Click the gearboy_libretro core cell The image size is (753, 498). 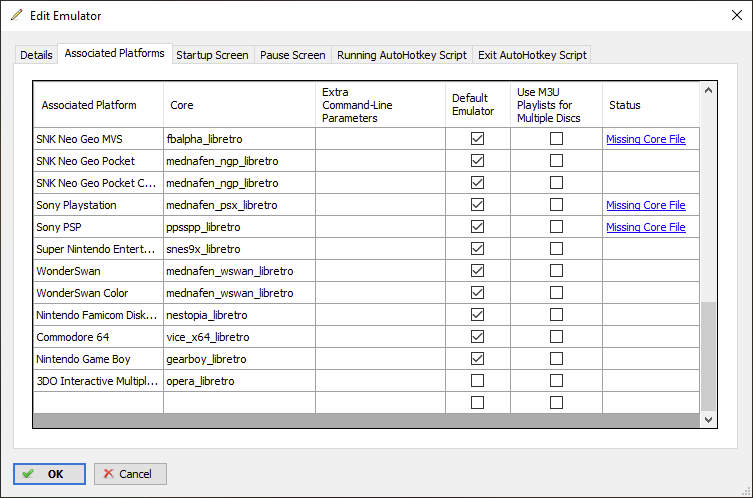coord(239,359)
